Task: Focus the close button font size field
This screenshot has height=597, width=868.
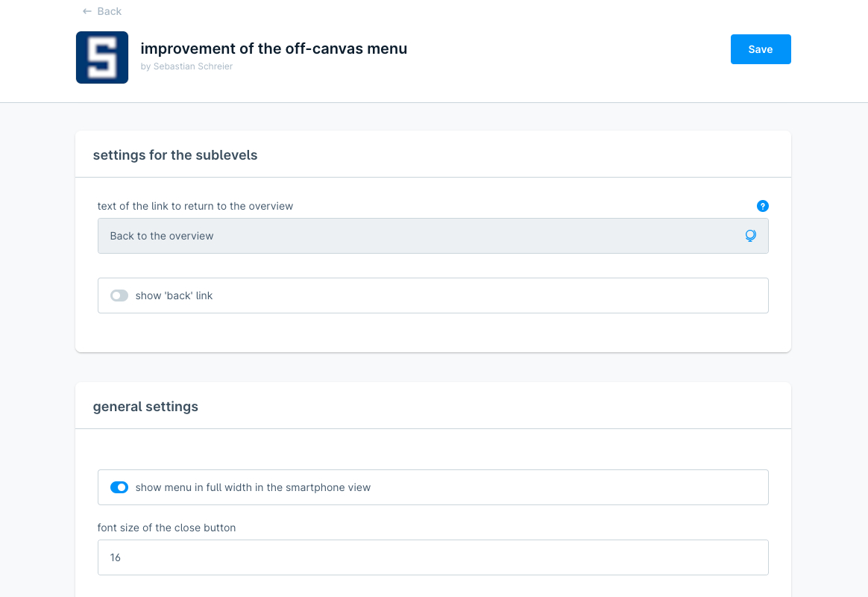Action: [433, 557]
